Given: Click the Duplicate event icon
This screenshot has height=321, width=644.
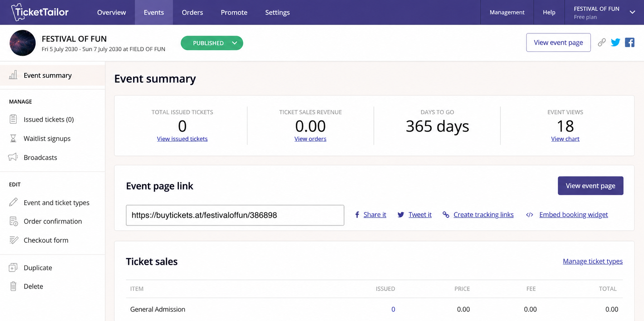Looking at the screenshot, I should [x=13, y=268].
